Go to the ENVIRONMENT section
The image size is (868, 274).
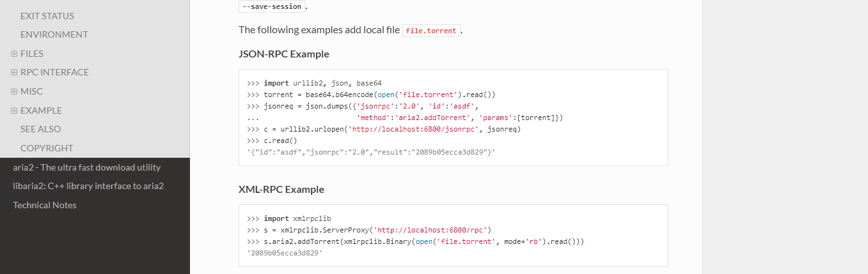(x=54, y=34)
